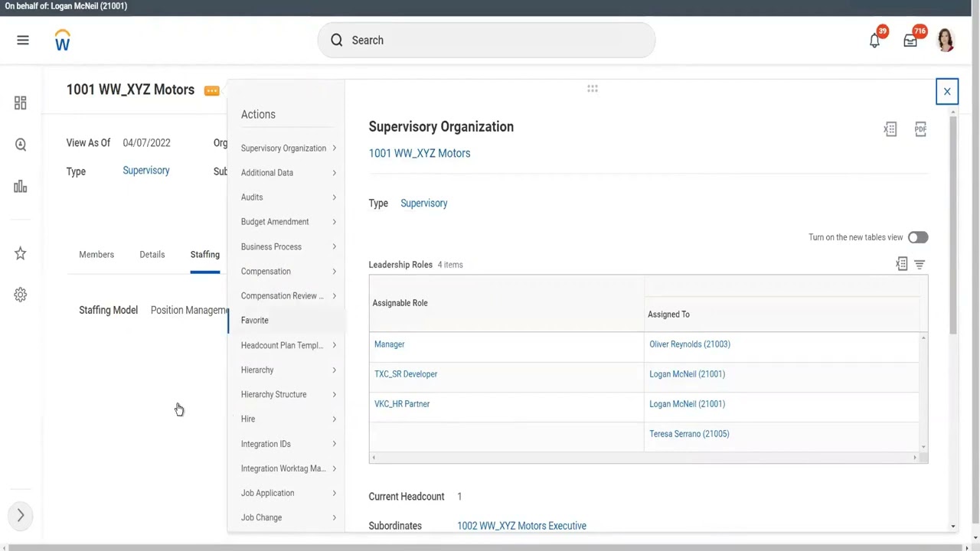This screenshot has width=980, height=551.
Task: Click the popup vertical scrollbar
Action: coord(953,226)
